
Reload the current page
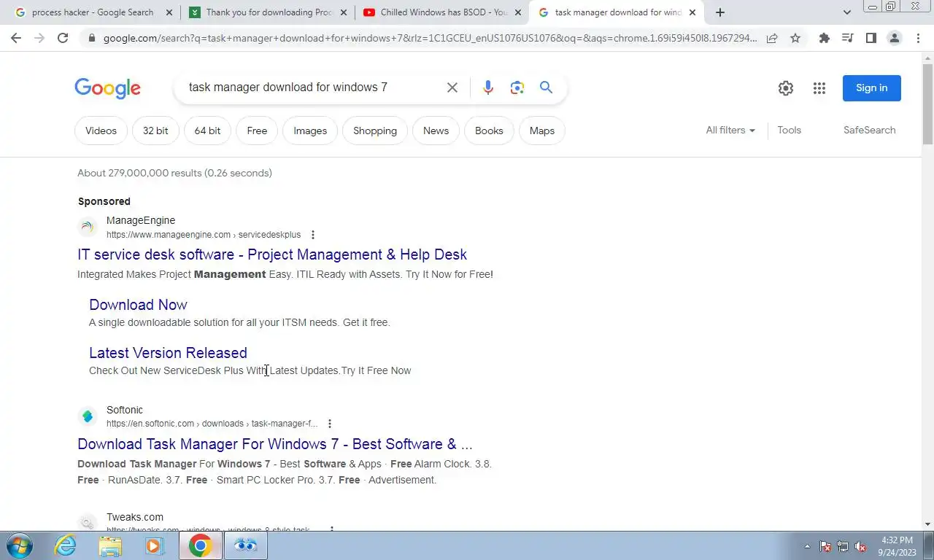pos(63,38)
